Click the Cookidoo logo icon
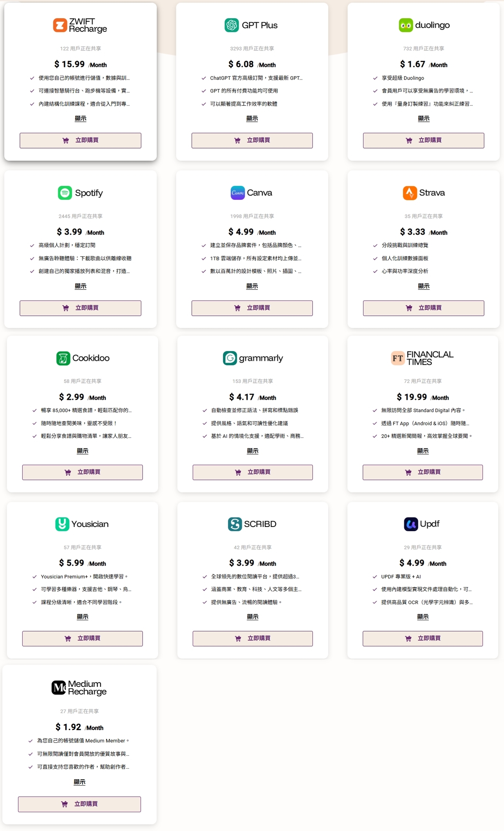The height and width of the screenshot is (831, 504). (63, 358)
